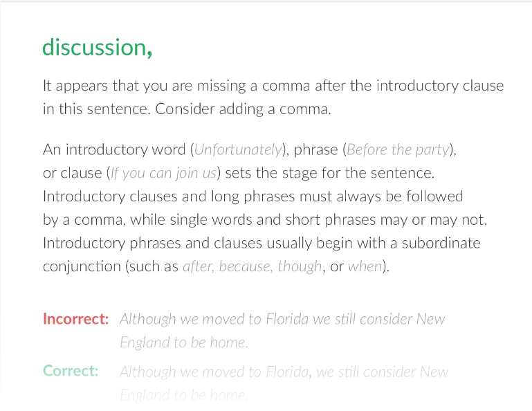Click the "It appears that you are missing" explanation
This screenshot has height=411, width=532.
pos(273,97)
